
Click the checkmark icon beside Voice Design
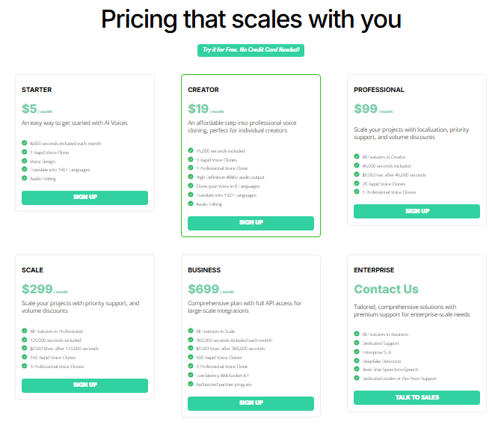pos(25,161)
